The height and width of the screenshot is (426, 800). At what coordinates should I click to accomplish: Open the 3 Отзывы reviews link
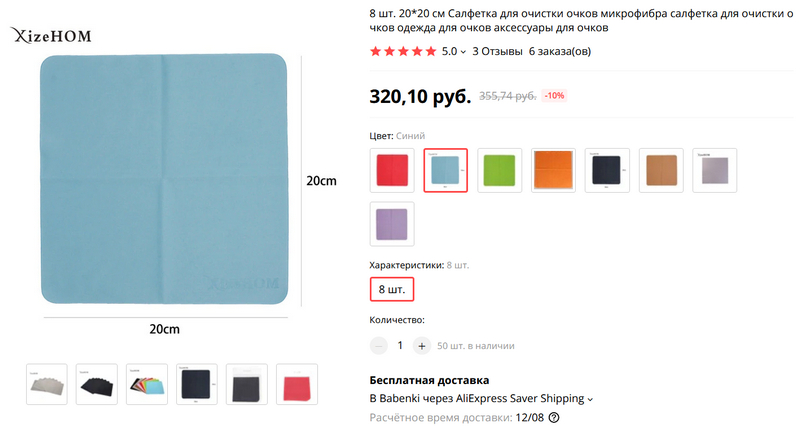(x=496, y=51)
